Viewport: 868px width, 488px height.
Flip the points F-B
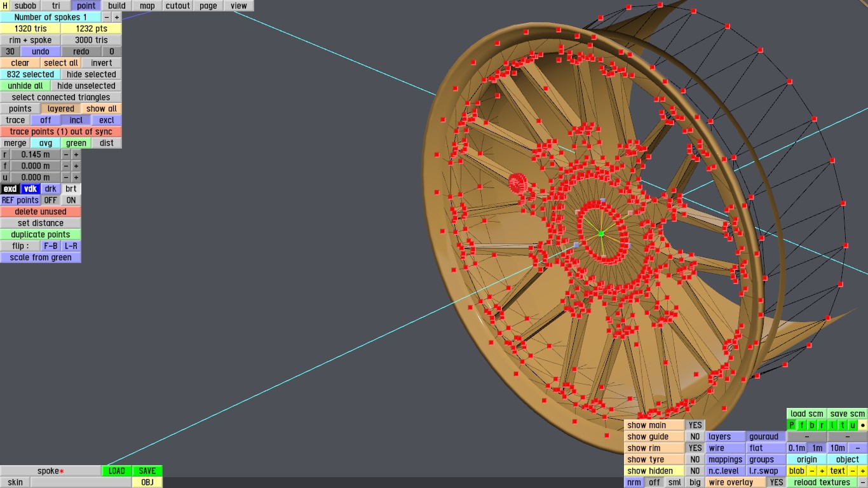click(51, 246)
